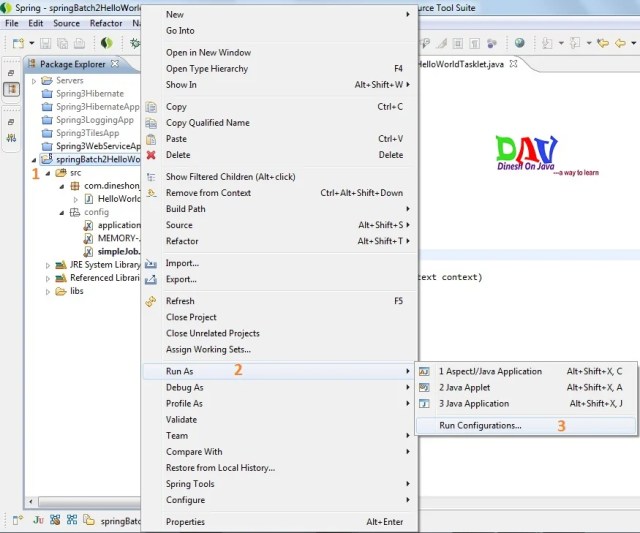Image resolution: width=640 pixels, height=533 pixels.
Task: Select the Spring3TilesApp project
Action: 81,133
